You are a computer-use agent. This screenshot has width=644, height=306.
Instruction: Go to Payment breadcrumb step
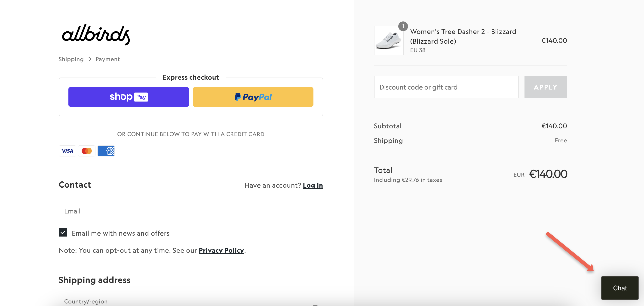[x=107, y=59]
